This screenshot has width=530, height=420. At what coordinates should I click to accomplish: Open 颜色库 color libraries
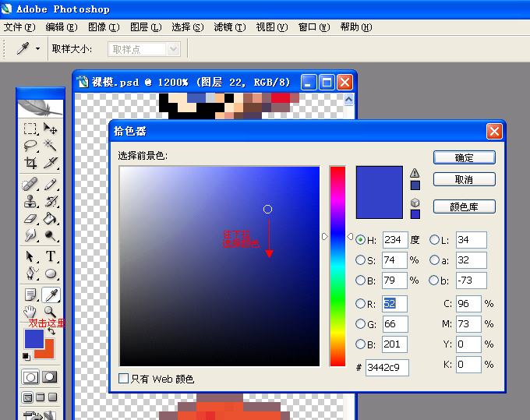465,206
